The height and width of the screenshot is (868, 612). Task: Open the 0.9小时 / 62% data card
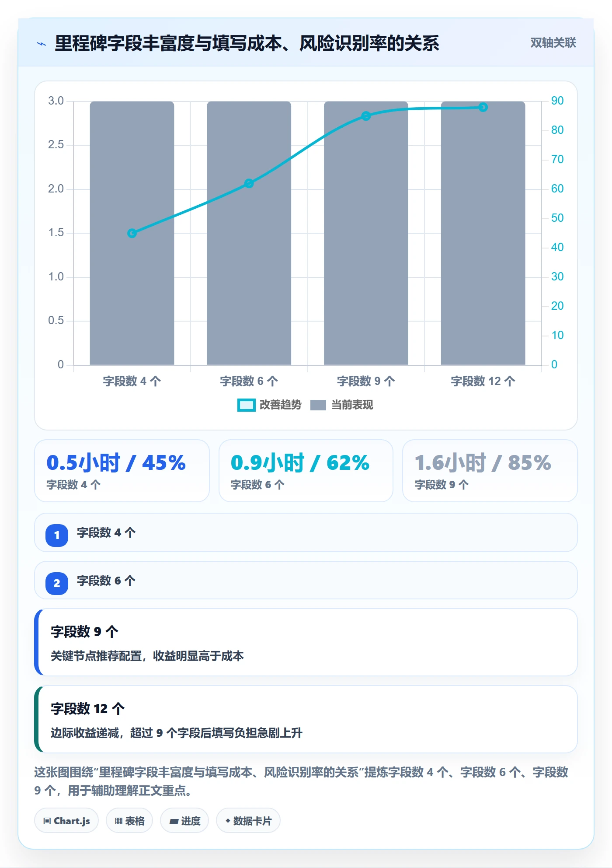(306, 471)
